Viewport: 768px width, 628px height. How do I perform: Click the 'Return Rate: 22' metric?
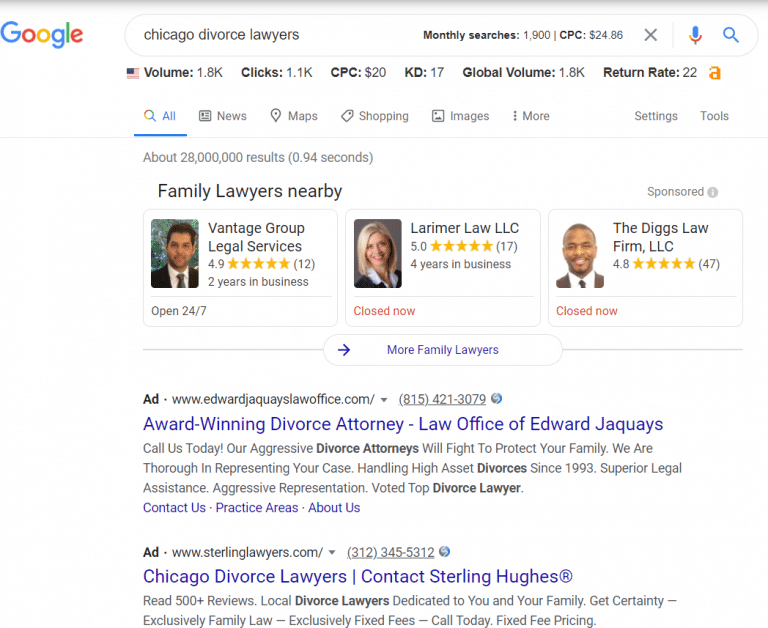[x=650, y=73]
